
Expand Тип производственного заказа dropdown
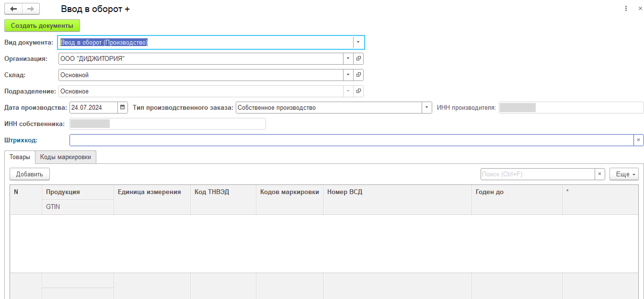pos(427,107)
